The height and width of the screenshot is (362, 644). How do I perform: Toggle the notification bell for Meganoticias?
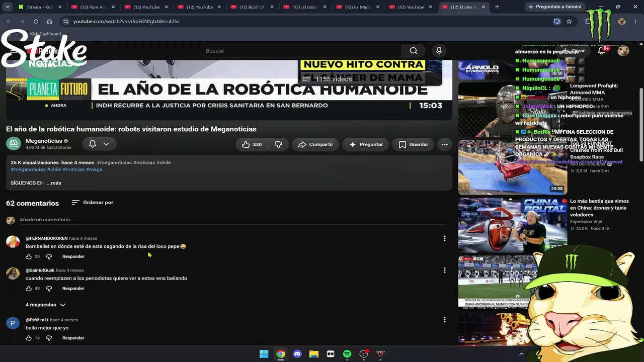click(x=99, y=144)
